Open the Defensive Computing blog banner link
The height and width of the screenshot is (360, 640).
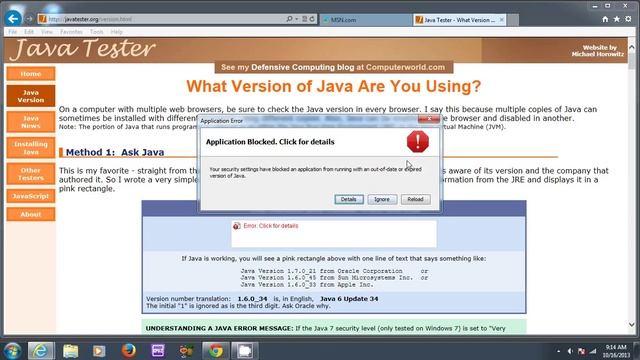click(333, 67)
